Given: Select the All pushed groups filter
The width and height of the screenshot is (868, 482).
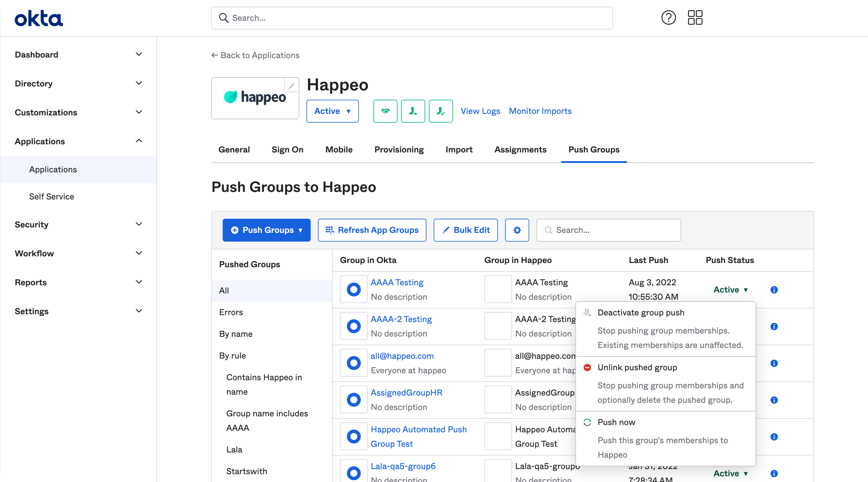Looking at the screenshot, I should (x=272, y=291).
